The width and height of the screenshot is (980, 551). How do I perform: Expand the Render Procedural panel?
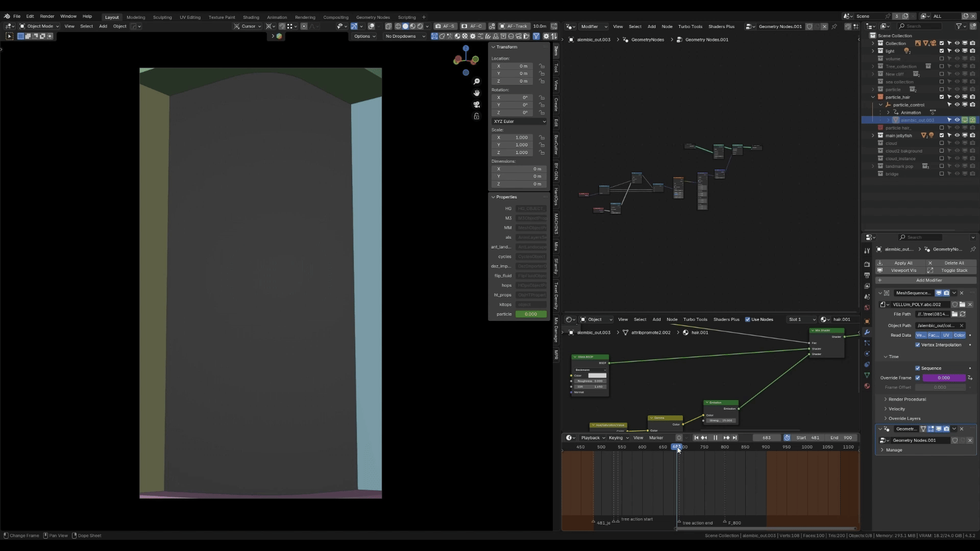(x=906, y=399)
